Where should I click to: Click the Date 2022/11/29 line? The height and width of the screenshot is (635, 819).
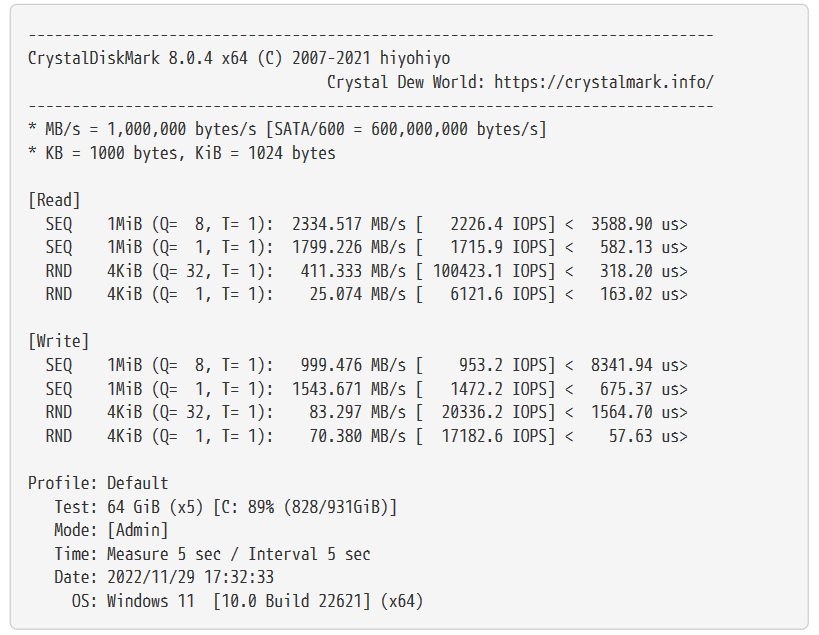click(164, 577)
